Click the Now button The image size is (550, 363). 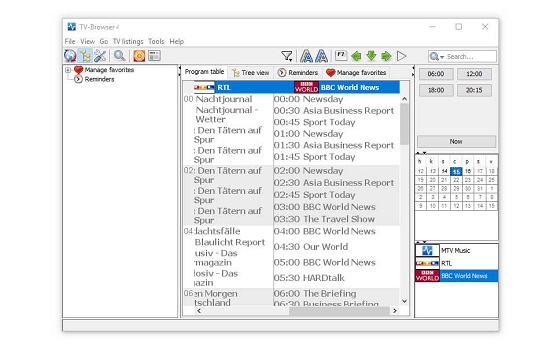click(456, 141)
